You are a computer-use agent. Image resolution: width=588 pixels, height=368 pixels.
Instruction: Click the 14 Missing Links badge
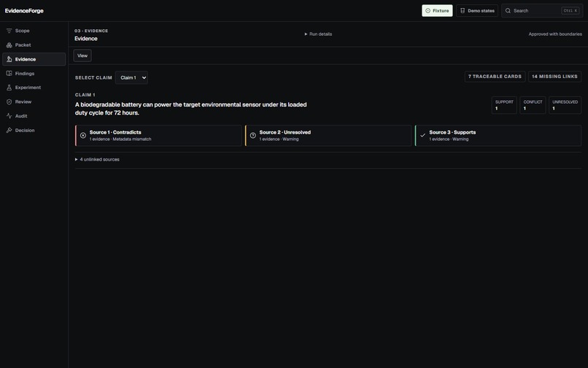[x=554, y=77]
